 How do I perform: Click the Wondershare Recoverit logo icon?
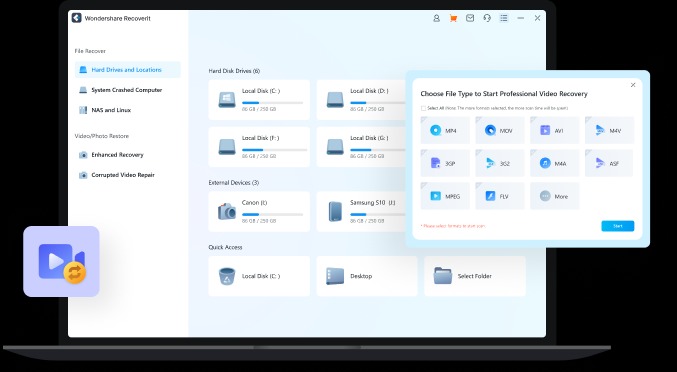(76, 18)
